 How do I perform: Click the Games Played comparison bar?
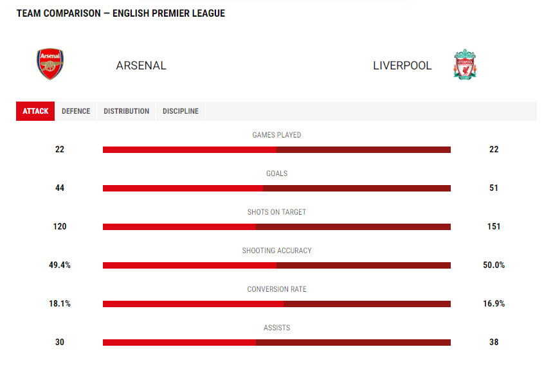[276, 150]
